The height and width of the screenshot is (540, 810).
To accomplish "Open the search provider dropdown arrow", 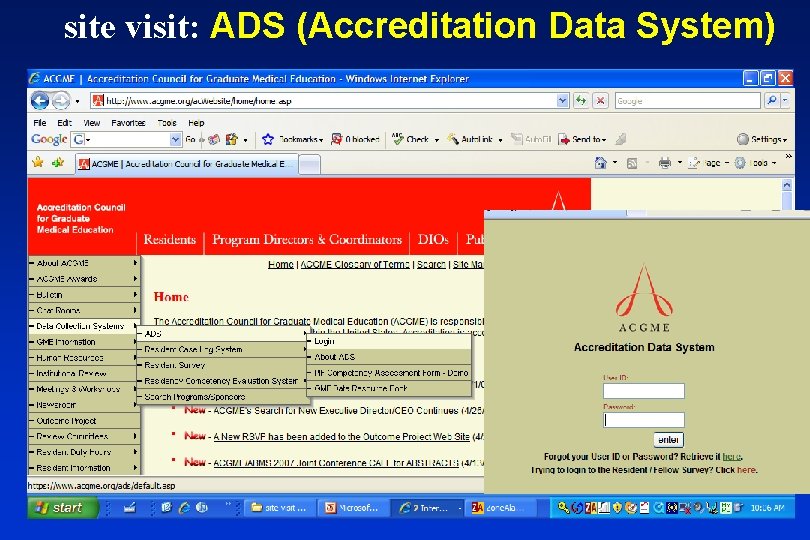I will pos(785,100).
